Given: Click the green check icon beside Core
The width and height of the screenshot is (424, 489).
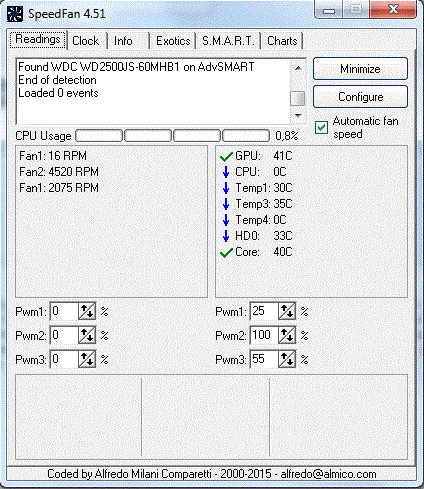Looking at the screenshot, I should (x=226, y=252).
